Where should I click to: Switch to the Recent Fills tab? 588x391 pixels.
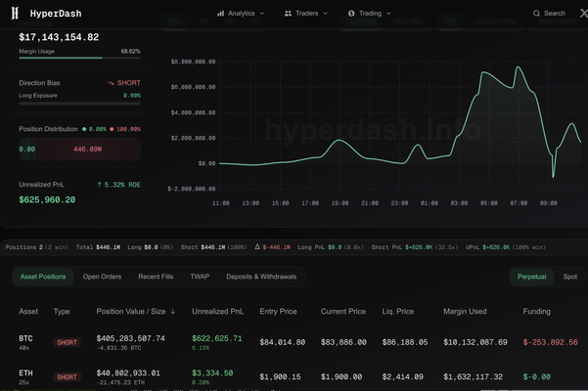(156, 277)
